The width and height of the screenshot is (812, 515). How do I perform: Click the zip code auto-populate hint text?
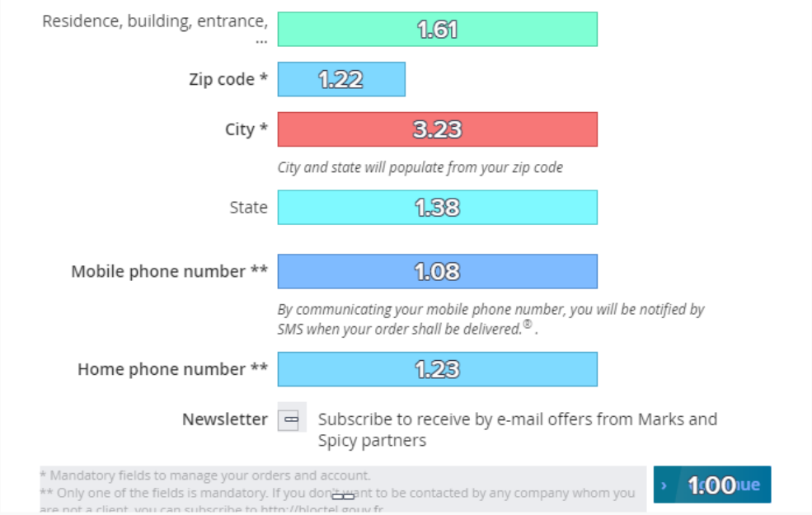[x=420, y=168]
